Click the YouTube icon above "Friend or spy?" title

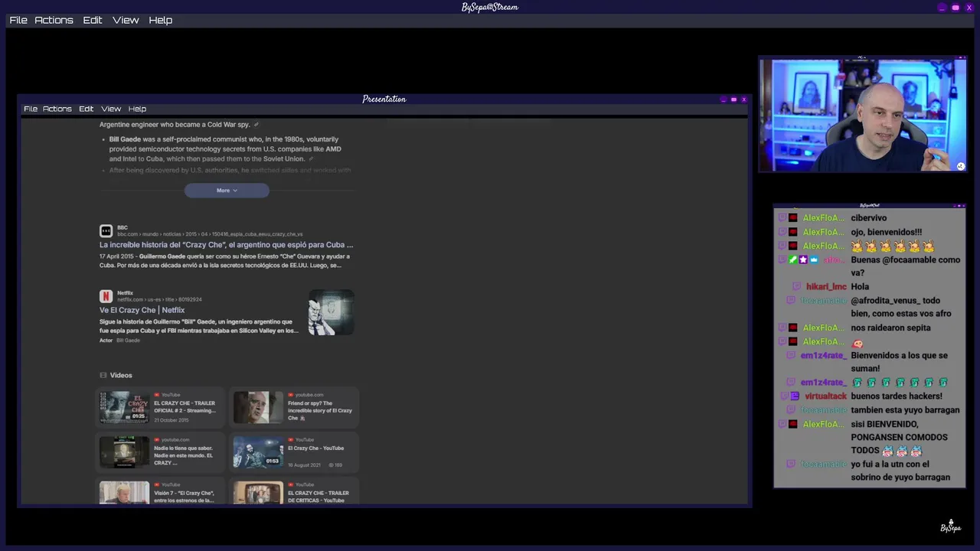[x=291, y=395]
